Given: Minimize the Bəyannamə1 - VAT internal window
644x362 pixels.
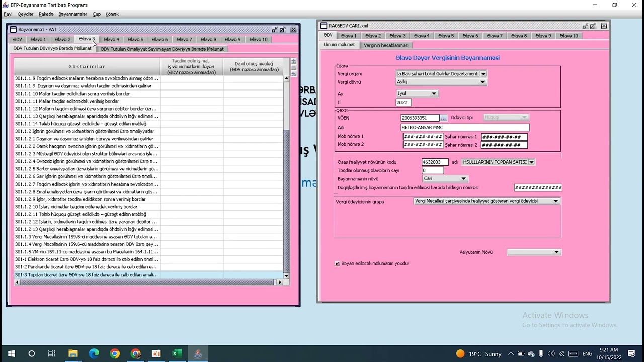Looking at the screenshot, I should tap(275, 30).
